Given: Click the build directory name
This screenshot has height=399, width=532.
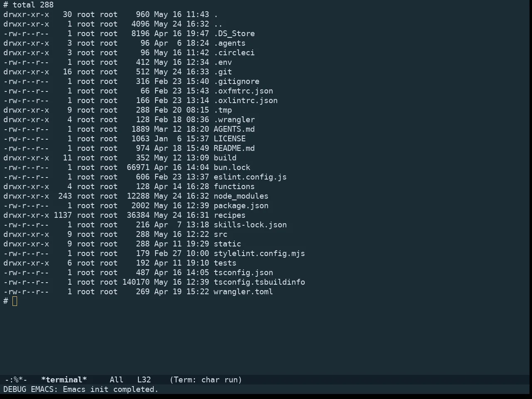Looking at the screenshot, I should (x=225, y=158).
